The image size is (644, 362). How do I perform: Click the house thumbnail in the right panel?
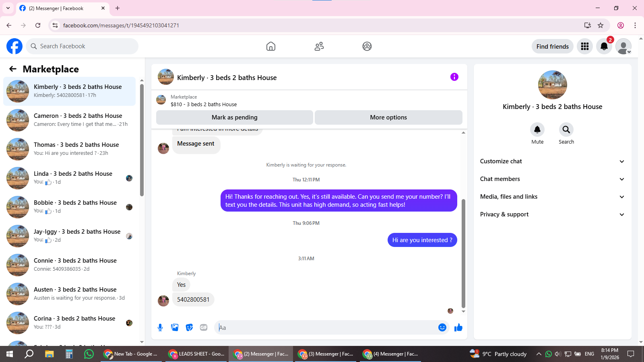coord(552,85)
